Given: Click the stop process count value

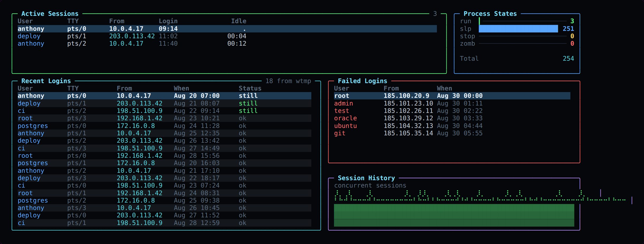Looking at the screenshot, I should tap(572, 36).
